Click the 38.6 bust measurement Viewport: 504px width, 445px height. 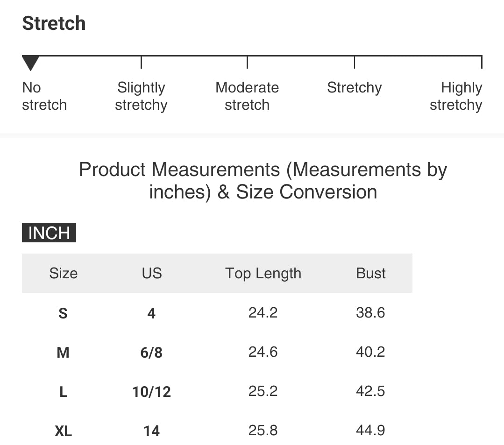pos(370,312)
